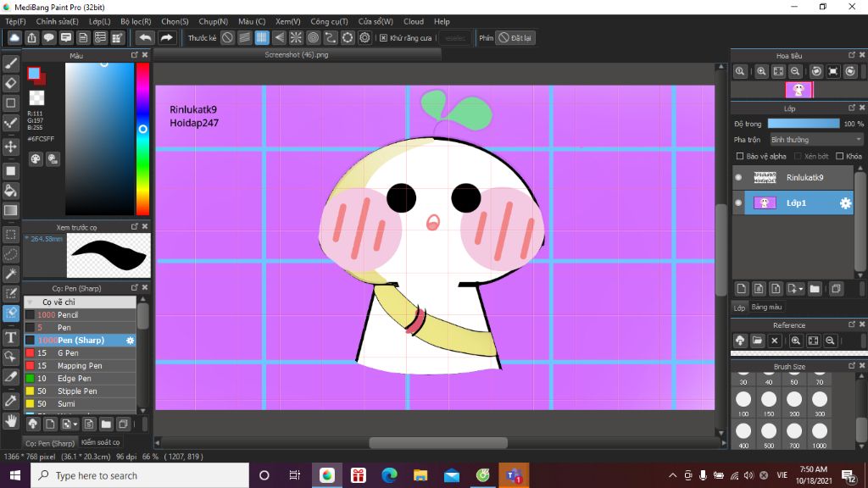
Task: Enable the Bảo vệ alpha checkbox
Action: [x=740, y=157]
